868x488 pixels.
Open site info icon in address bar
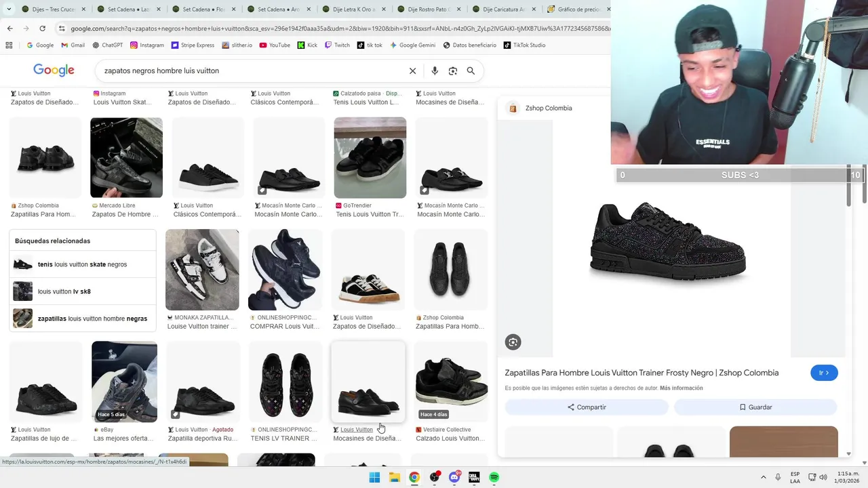[62, 28]
